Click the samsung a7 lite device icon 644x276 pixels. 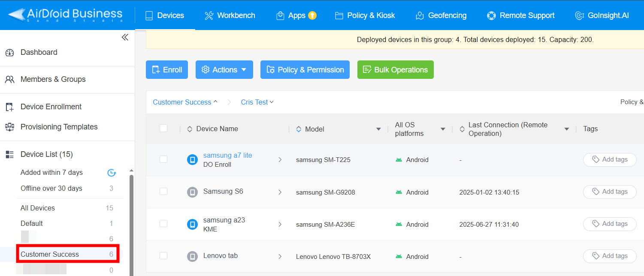point(192,160)
